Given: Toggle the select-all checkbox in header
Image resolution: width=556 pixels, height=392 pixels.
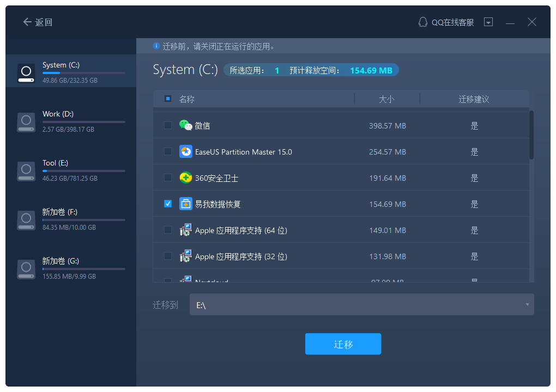Looking at the screenshot, I should click(x=169, y=99).
